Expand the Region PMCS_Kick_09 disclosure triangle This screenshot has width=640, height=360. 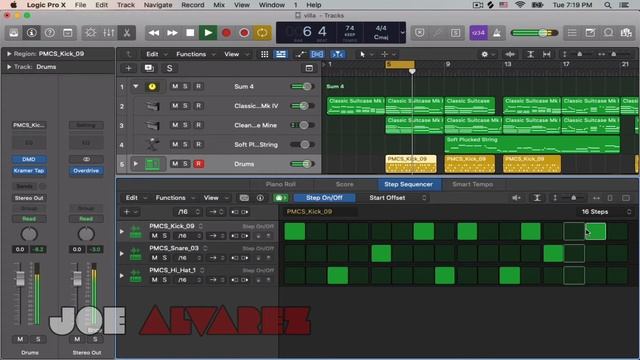9,53
